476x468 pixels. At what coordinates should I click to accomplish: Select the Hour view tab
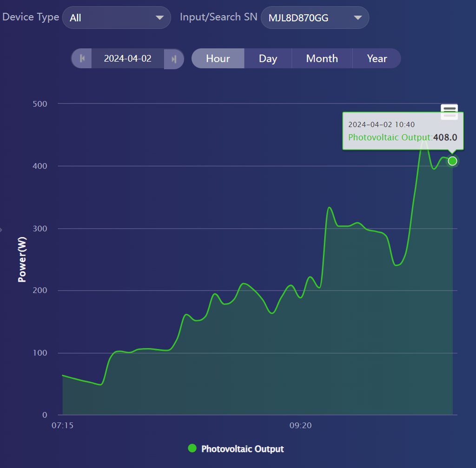point(218,59)
